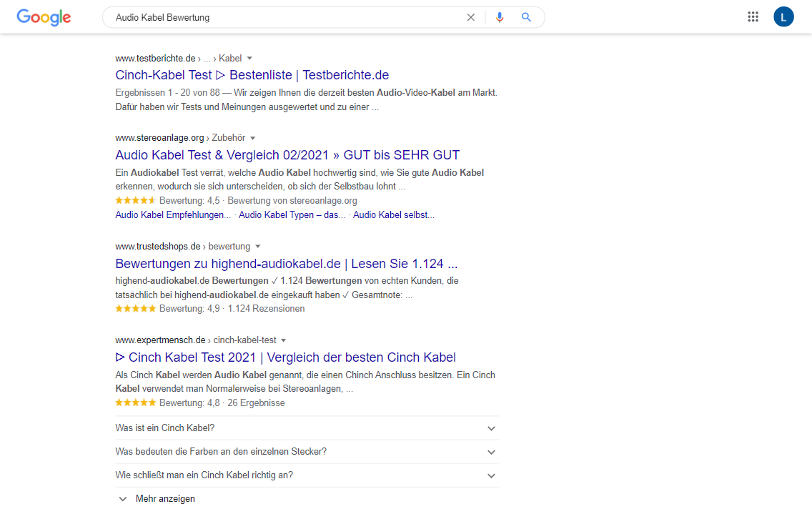This screenshot has height=509, width=812.
Task: Open Audio Kabel Test & Vergleich 02/2021 result
Action: click(287, 155)
